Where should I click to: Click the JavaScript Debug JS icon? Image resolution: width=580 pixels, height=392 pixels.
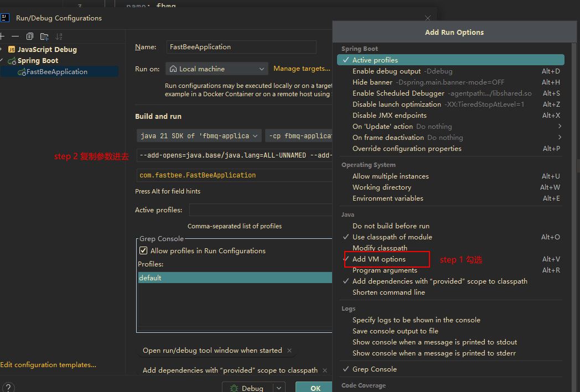[x=12, y=50]
